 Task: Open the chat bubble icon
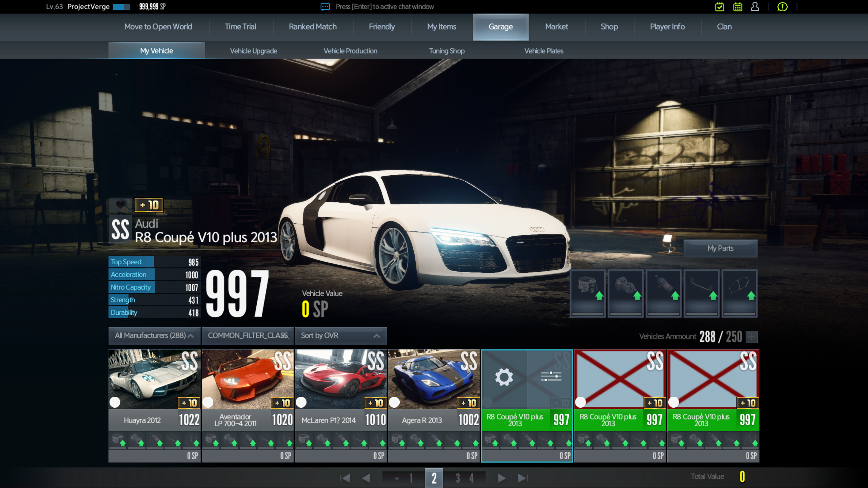[x=325, y=7]
